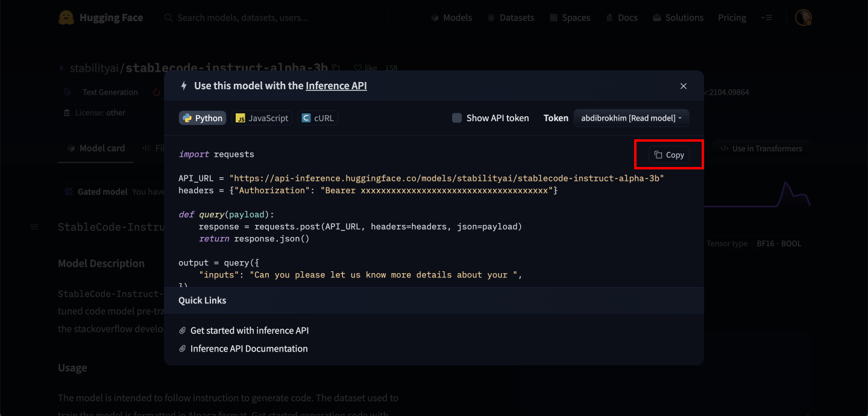
Task: Open the Inference API link in the dialog title
Action: point(336,86)
